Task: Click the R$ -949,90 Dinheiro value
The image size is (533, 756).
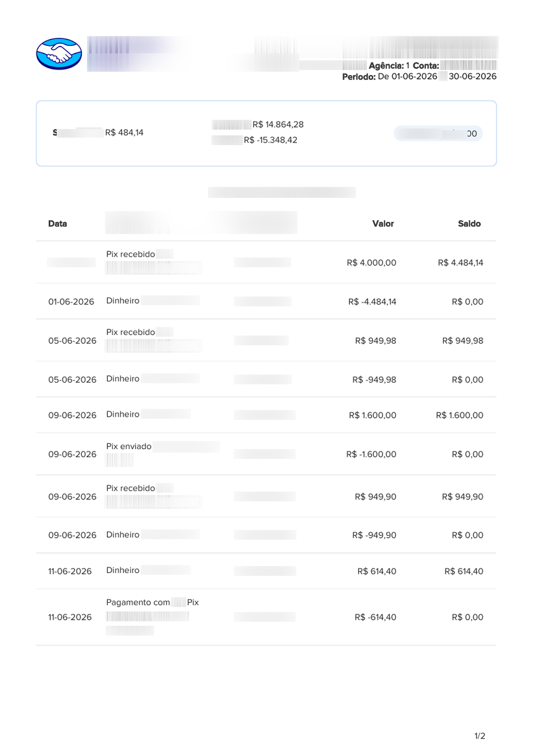Action: pos(374,535)
